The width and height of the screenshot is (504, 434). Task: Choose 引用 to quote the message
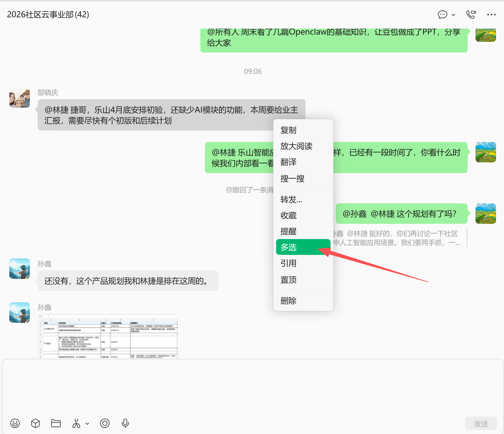click(x=303, y=263)
